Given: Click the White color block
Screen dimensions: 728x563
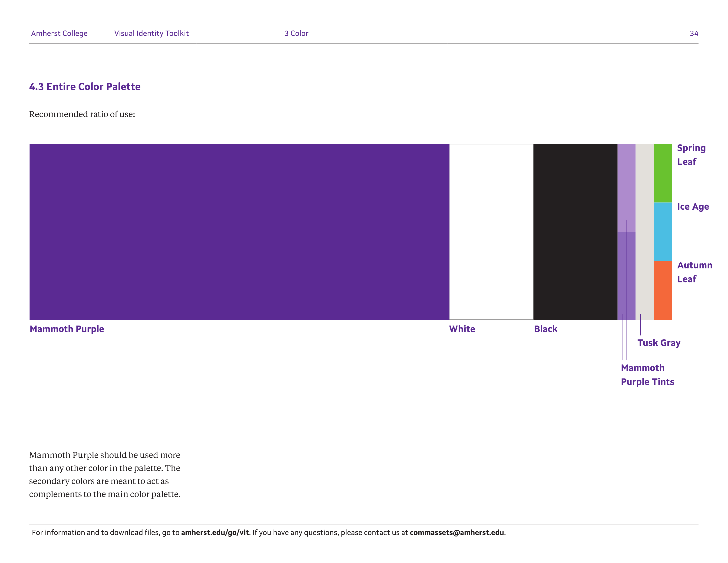Looking at the screenshot, I should coord(491,232).
